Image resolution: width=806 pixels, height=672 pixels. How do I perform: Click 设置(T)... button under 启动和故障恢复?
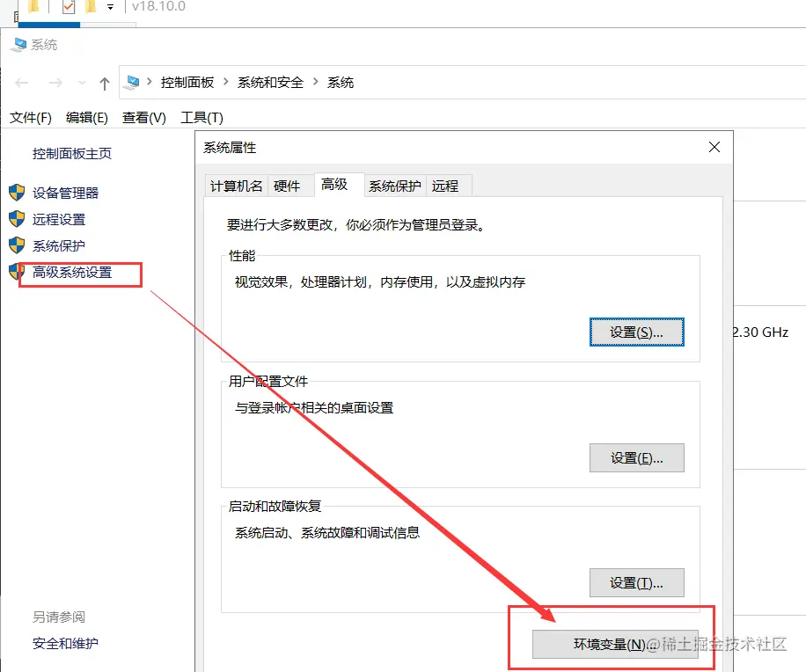636,582
